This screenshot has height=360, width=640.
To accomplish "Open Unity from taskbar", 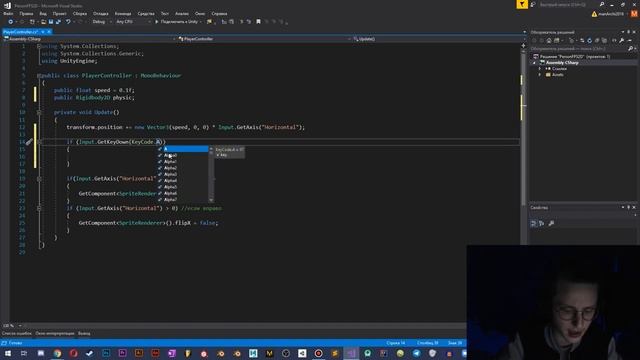I will [x=302, y=353].
